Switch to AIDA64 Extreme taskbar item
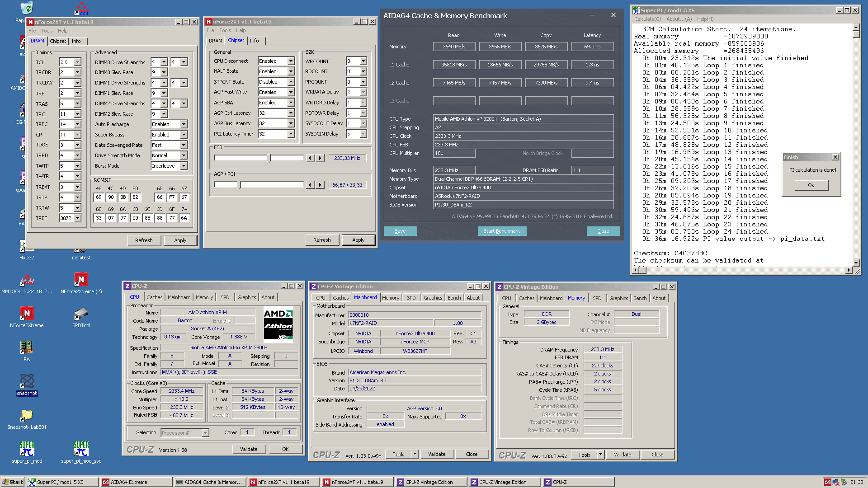This screenshot has height=488, width=868. (136, 482)
